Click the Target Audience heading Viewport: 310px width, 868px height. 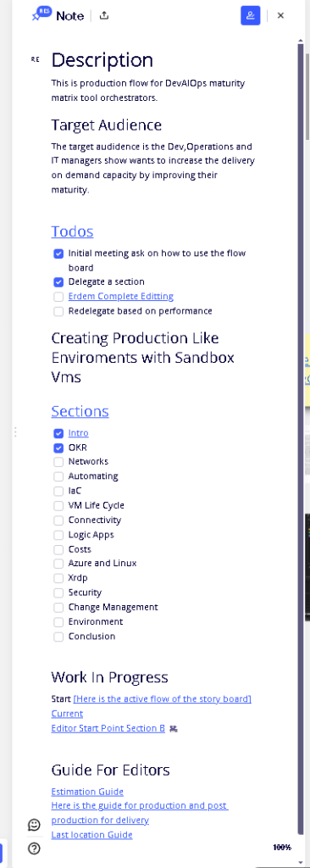point(106,125)
